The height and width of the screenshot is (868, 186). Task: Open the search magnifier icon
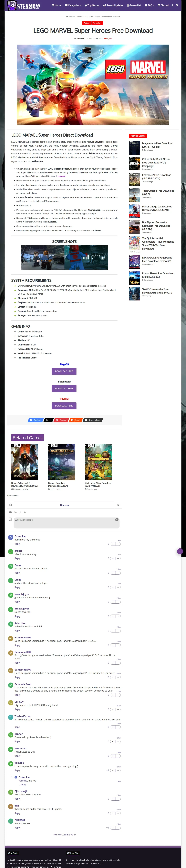(177, 5)
